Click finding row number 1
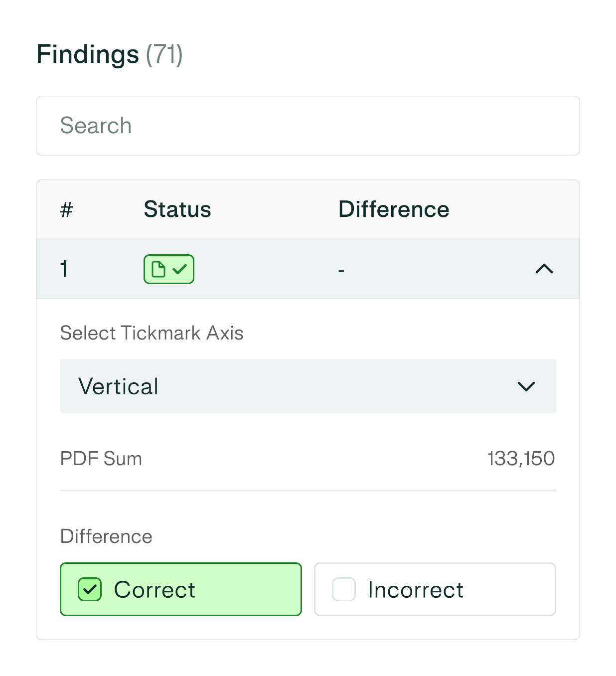The height and width of the screenshot is (676, 616). (x=64, y=269)
